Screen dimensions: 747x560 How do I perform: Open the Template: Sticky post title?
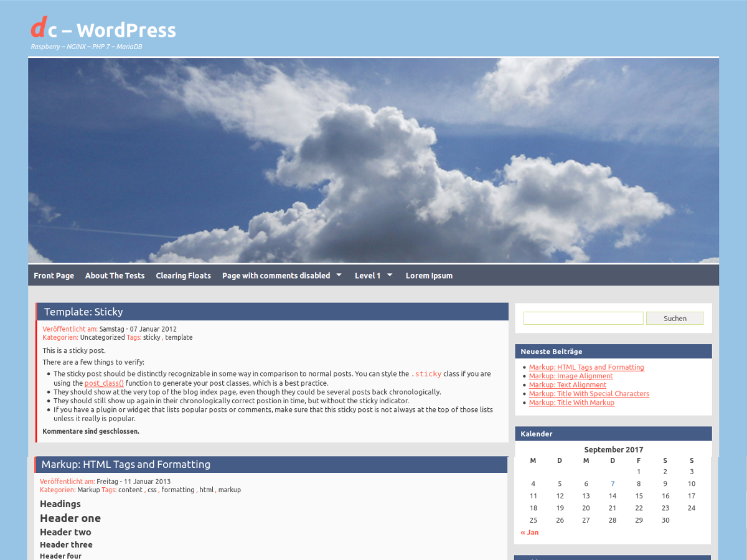(x=83, y=311)
